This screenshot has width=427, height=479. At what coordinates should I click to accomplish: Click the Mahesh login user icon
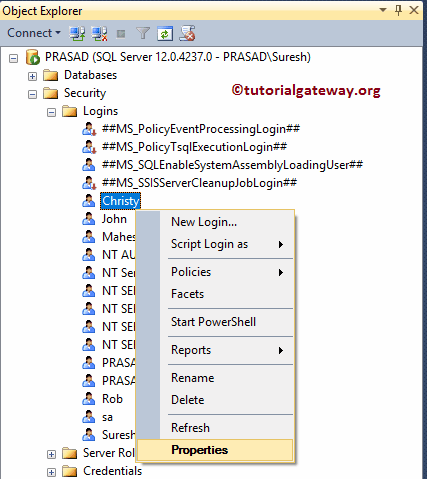click(x=89, y=237)
